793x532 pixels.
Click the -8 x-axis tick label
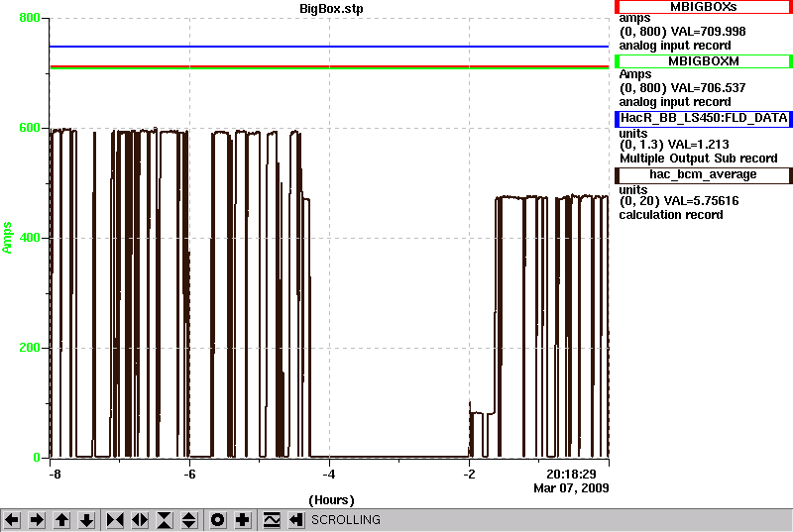[55, 475]
